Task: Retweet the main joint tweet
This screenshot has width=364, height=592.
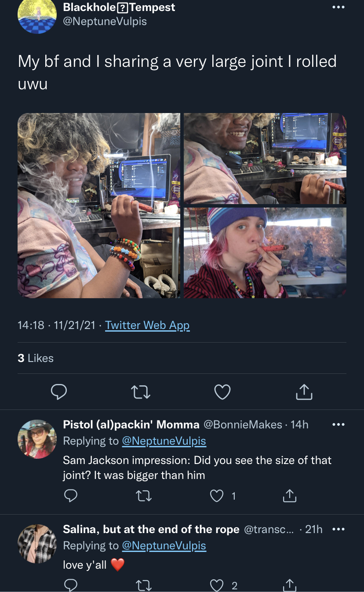Action: pos(141,391)
